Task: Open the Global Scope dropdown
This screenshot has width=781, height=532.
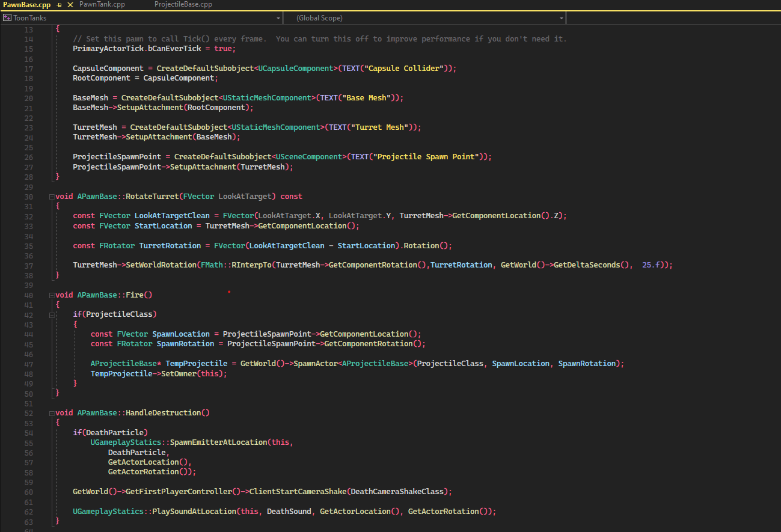Action: click(561, 18)
